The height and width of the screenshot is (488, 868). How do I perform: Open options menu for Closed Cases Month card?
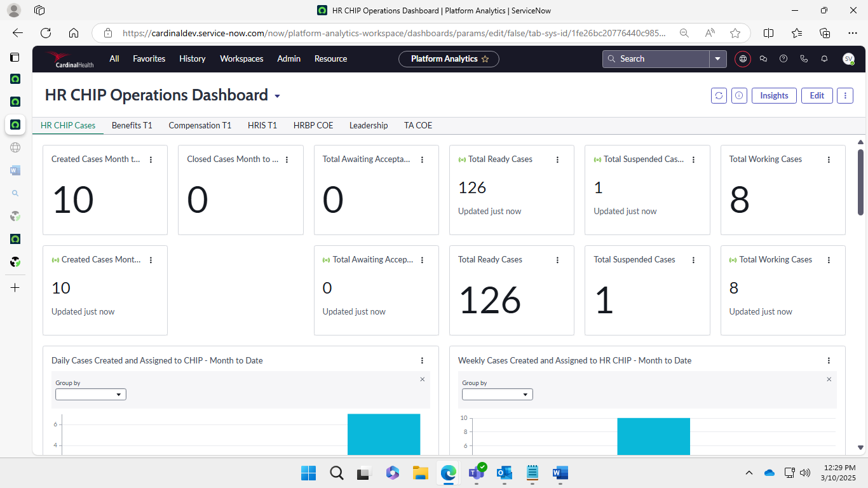[x=287, y=159]
